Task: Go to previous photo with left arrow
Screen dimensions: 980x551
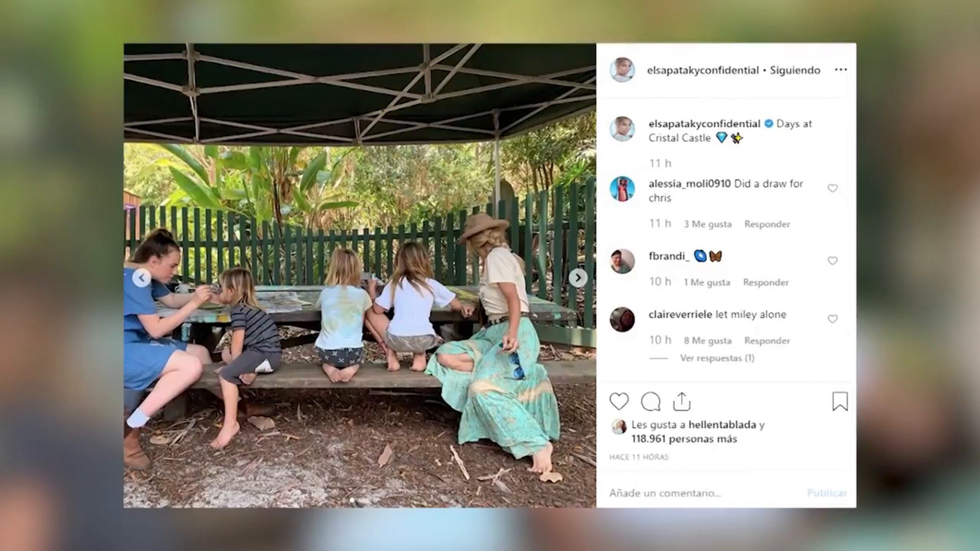Action: click(141, 278)
